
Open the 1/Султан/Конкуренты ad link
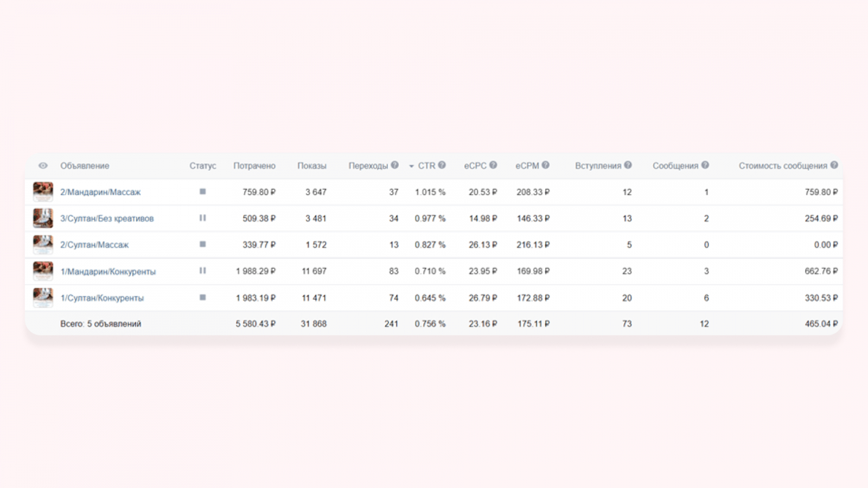(x=102, y=298)
